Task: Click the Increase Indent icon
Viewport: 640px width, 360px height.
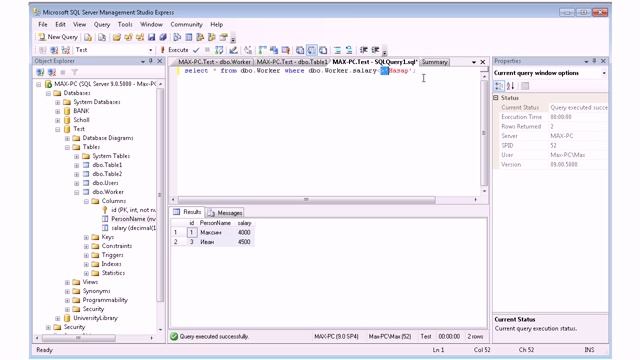Action: pos(375,50)
